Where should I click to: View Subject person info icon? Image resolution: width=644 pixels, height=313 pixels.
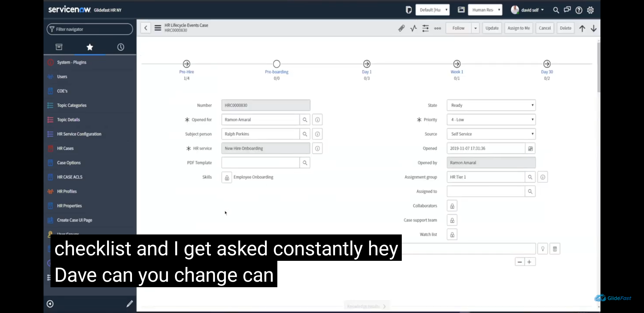tap(317, 134)
